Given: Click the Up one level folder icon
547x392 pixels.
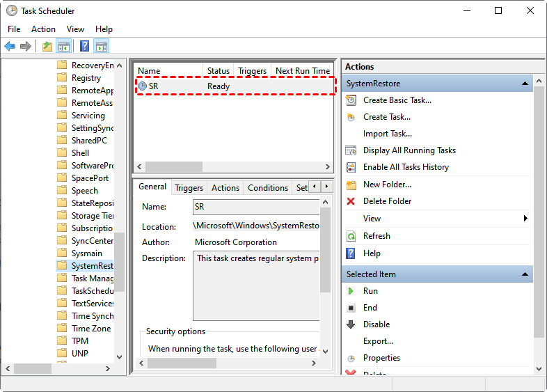Looking at the screenshot, I should click(x=47, y=46).
